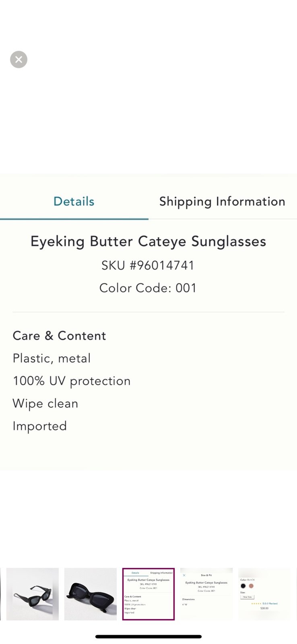Open the Color and Size options thumbnail
The height and width of the screenshot is (644, 297).
[x=264, y=594]
